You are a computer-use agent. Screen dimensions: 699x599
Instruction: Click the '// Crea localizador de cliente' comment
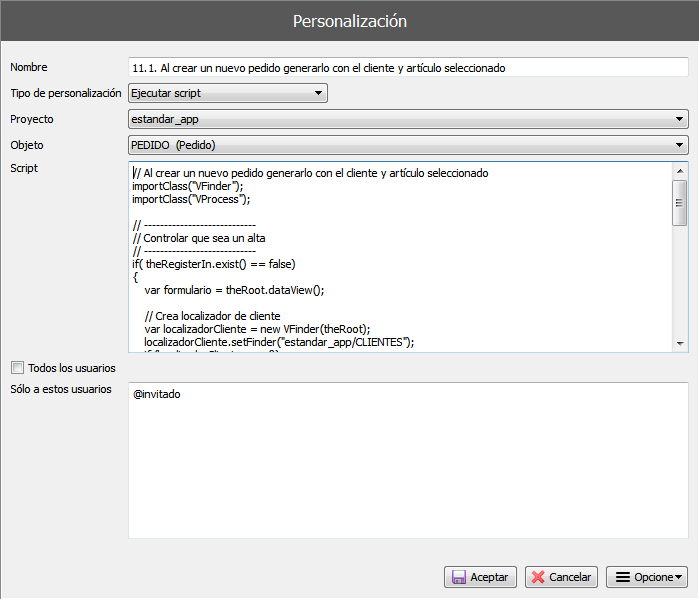(212, 316)
